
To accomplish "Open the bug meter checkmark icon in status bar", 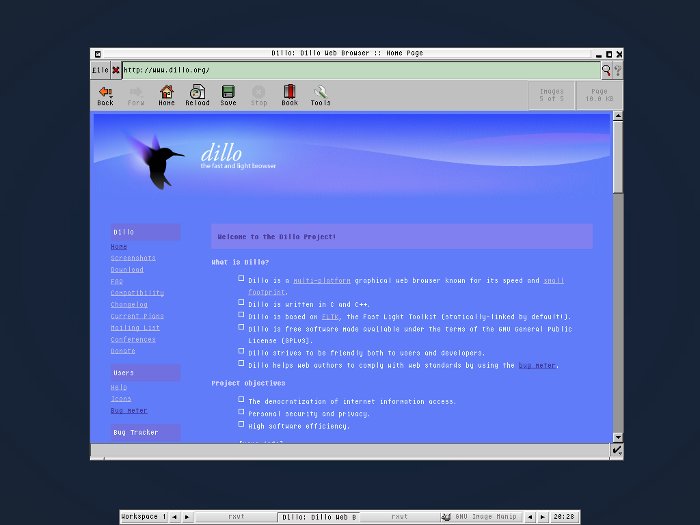I will [x=617, y=450].
